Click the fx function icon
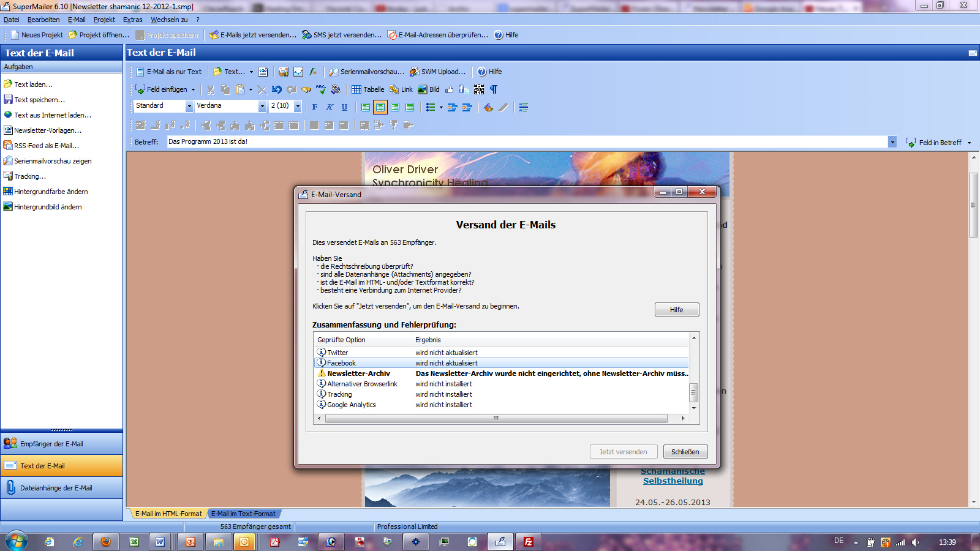The image size is (980, 551). pyautogui.click(x=313, y=72)
